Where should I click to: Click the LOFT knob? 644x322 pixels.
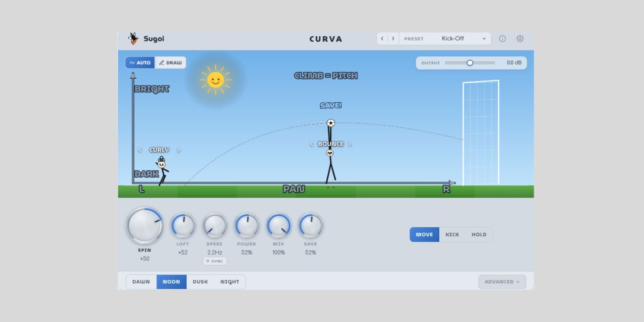coord(183,225)
